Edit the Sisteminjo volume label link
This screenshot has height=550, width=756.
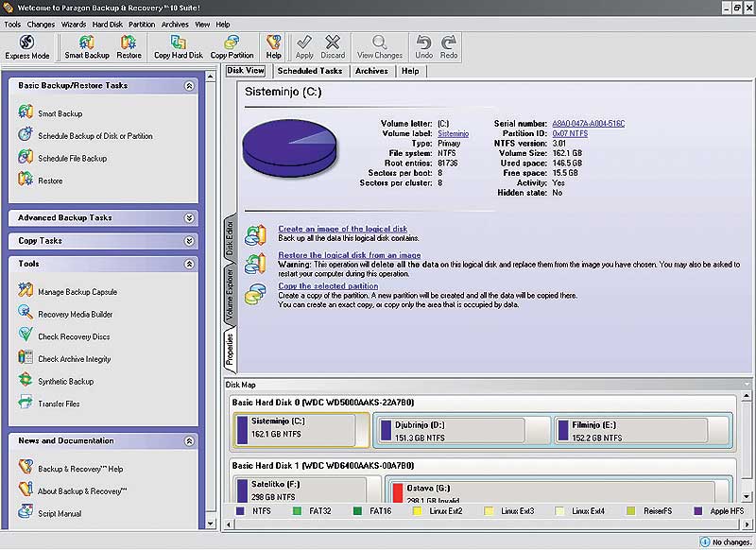454,133
